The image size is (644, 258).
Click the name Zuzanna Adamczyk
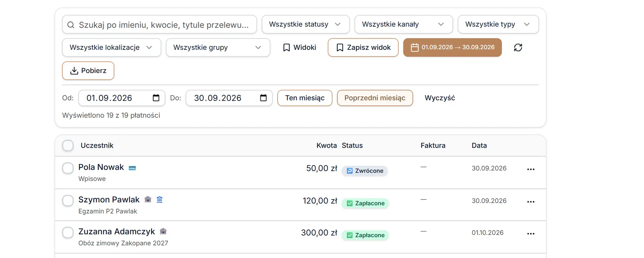coord(117,232)
